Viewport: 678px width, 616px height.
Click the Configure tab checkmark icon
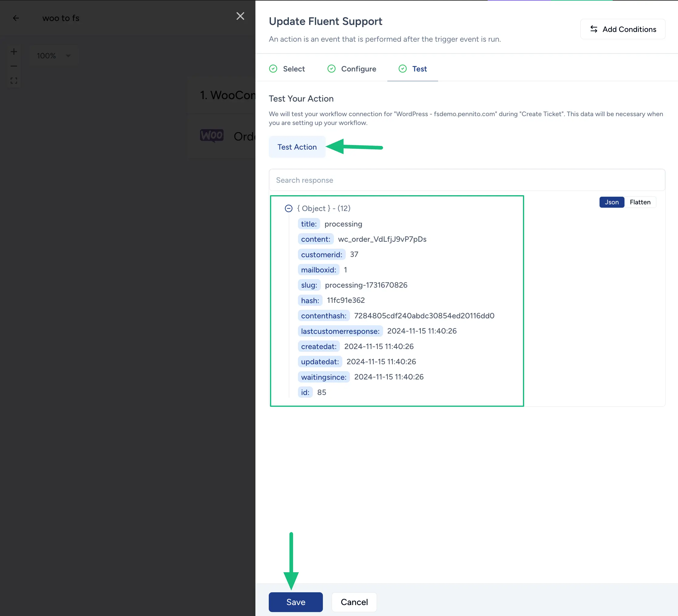331,68
